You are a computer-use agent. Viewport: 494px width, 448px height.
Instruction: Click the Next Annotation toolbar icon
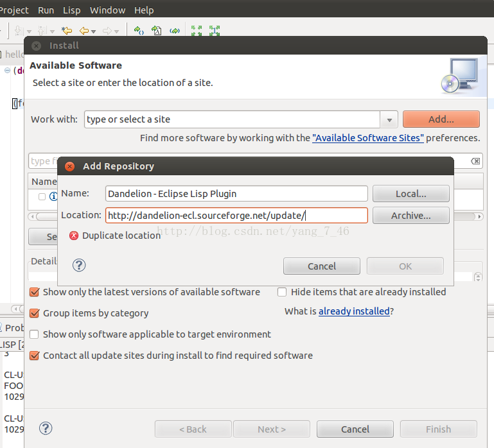[19, 31]
